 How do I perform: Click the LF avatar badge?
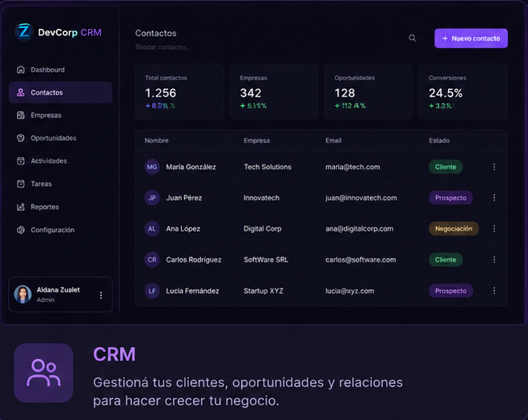pyautogui.click(x=152, y=291)
